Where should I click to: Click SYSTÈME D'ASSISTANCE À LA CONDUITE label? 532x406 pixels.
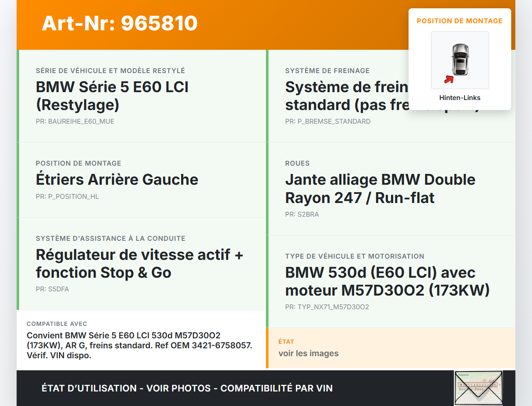point(111,238)
